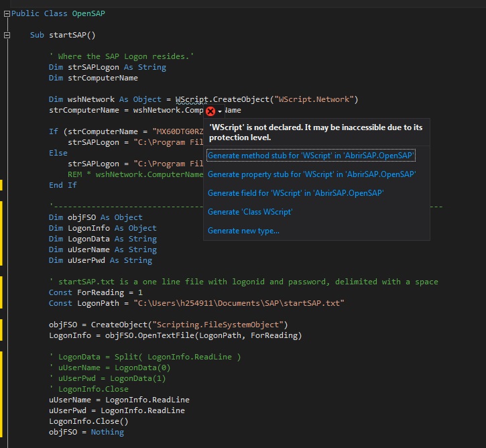
Task: Click commented line "uUserPwd = LogonData(1)"
Action: pyautogui.click(x=107, y=378)
